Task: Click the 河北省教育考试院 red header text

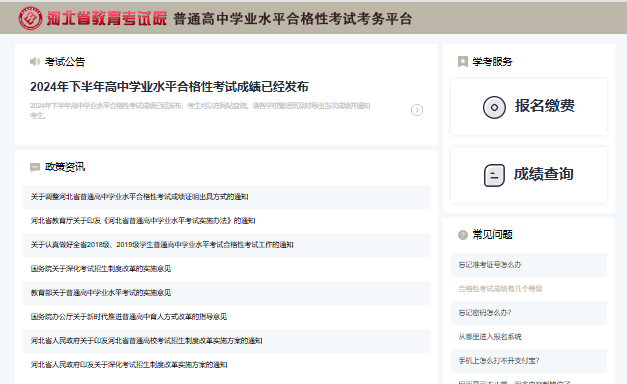Action: point(106,18)
